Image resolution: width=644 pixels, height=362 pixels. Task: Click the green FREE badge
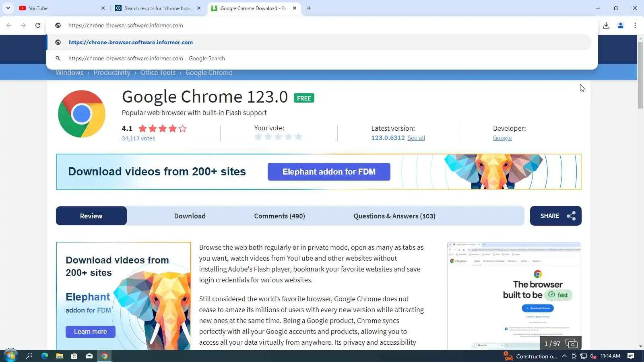(304, 98)
